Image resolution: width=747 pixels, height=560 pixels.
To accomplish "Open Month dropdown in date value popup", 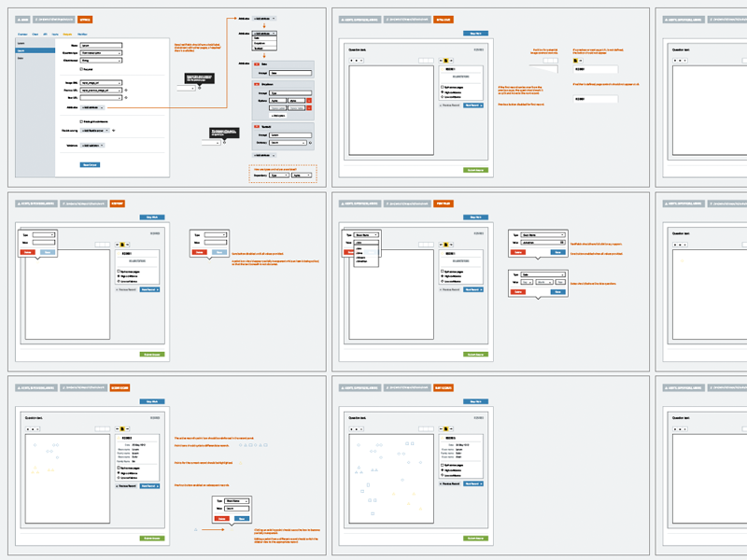I will pos(544,282).
